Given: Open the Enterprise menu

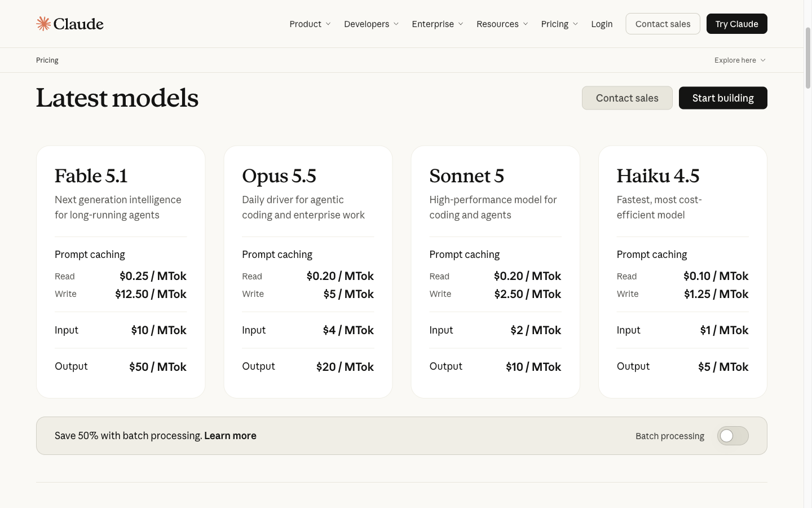Looking at the screenshot, I should point(438,24).
